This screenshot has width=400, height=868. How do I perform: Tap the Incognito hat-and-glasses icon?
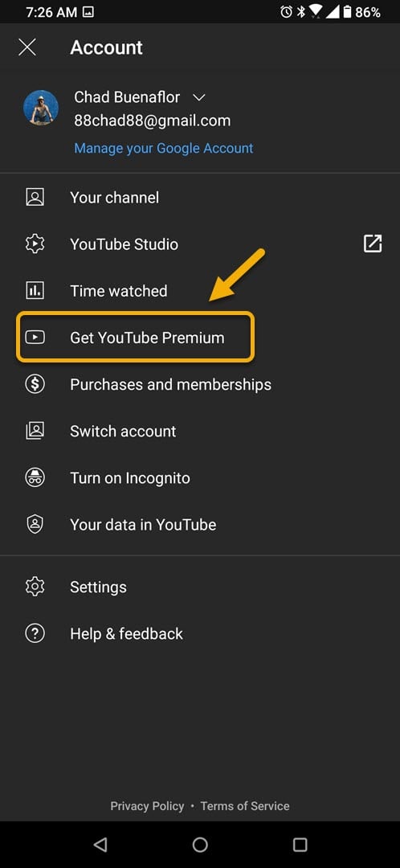click(x=35, y=477)
